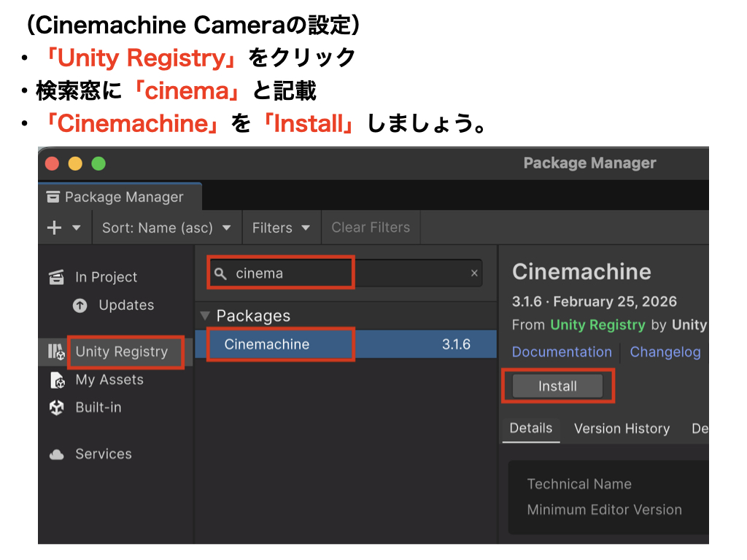Click the Updates arrow icon
This screenshot has height=560, width=747.
coord(80,306)
